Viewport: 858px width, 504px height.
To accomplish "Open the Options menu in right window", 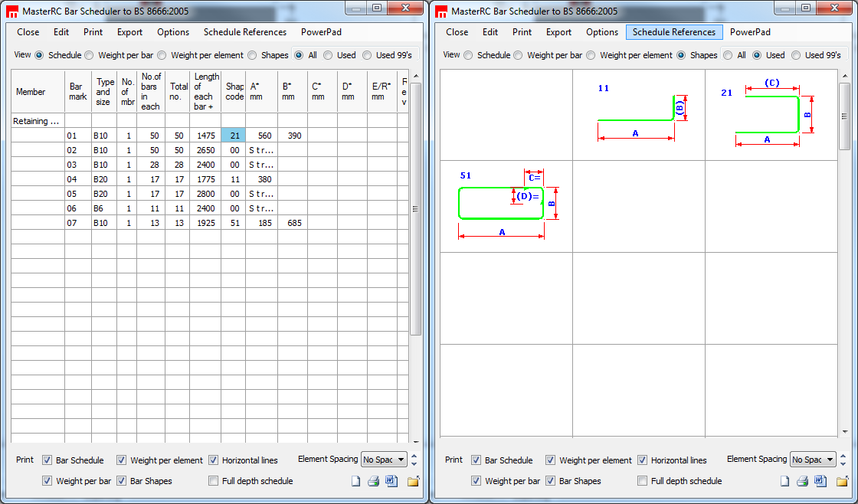I will coord(602,32).
